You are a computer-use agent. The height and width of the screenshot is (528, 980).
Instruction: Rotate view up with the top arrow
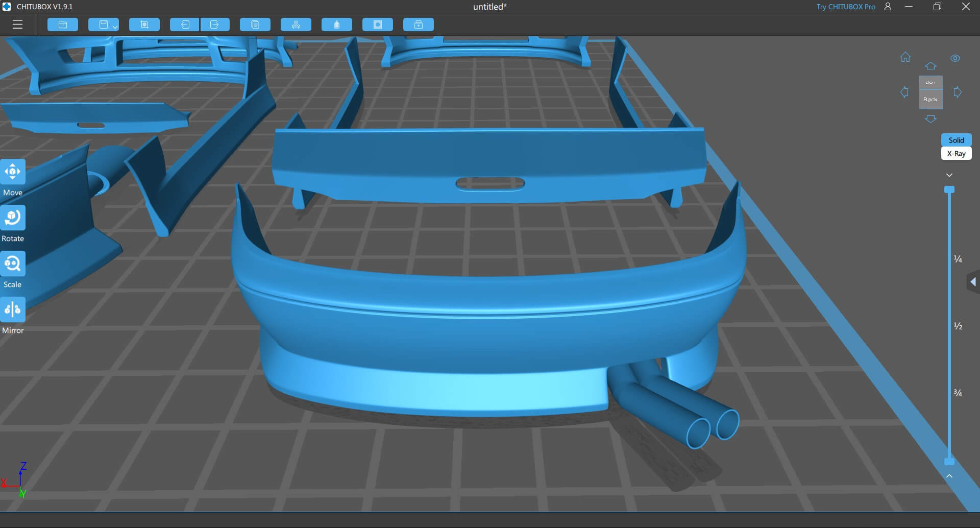[x=930, y=66]
